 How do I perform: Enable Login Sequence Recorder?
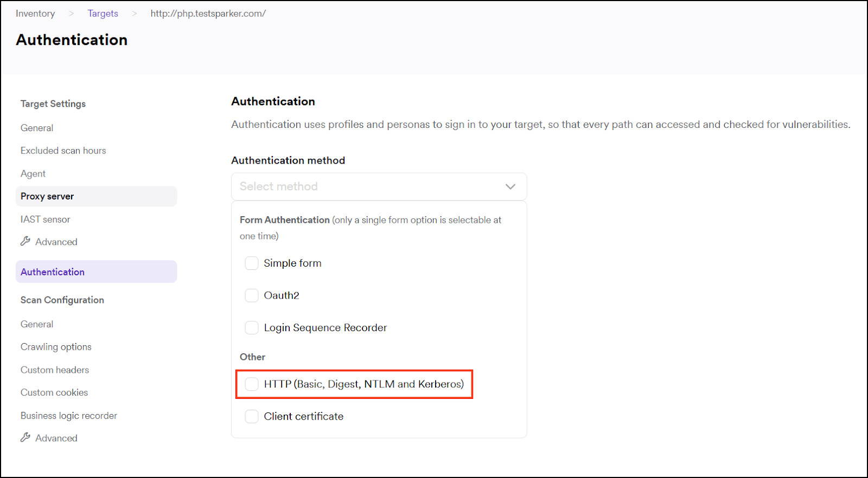(251, 327)
